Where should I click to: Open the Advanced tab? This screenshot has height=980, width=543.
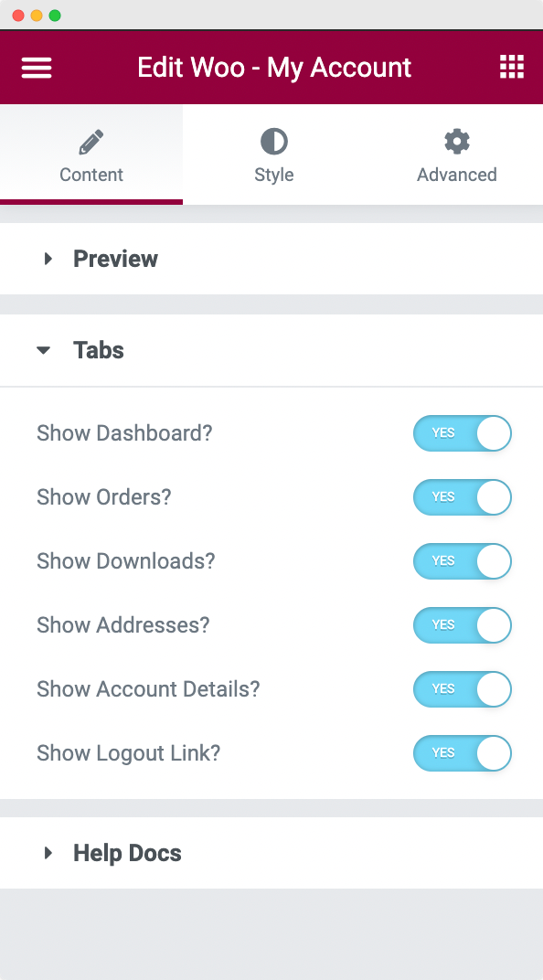click(x=456, y=155)
